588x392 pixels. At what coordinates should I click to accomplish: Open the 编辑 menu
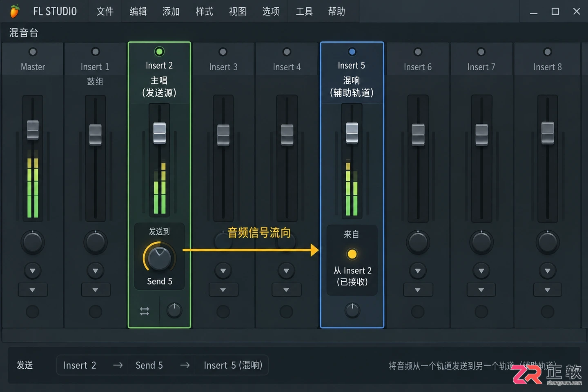(x=138, y=11)
